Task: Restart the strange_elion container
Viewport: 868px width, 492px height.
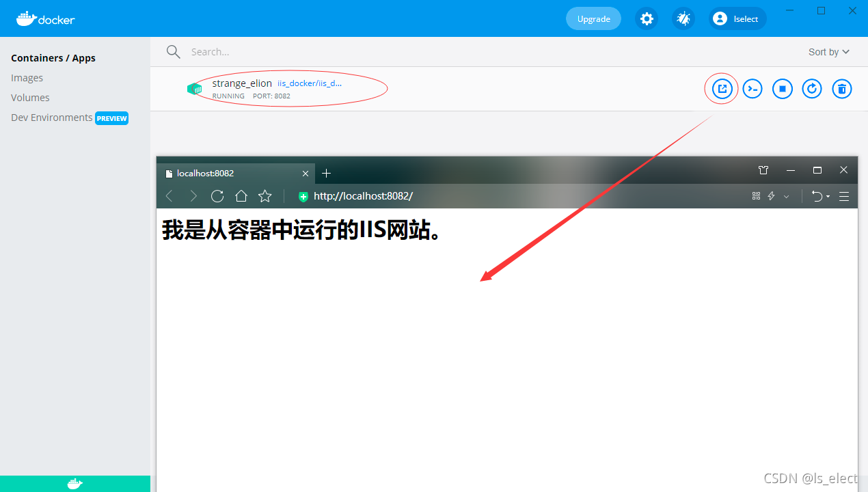Action: 812,89
